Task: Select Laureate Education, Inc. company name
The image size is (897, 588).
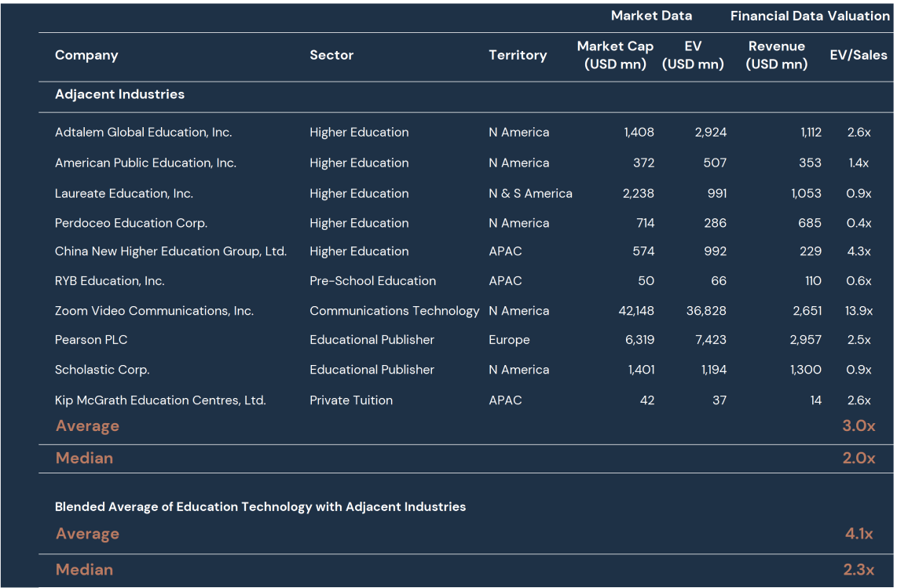Action: [123, 193]
